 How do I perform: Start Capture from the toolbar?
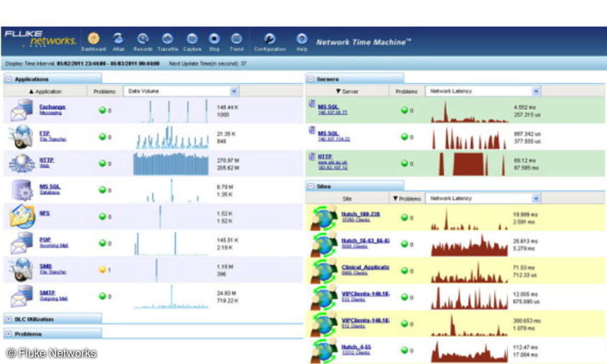192,38
